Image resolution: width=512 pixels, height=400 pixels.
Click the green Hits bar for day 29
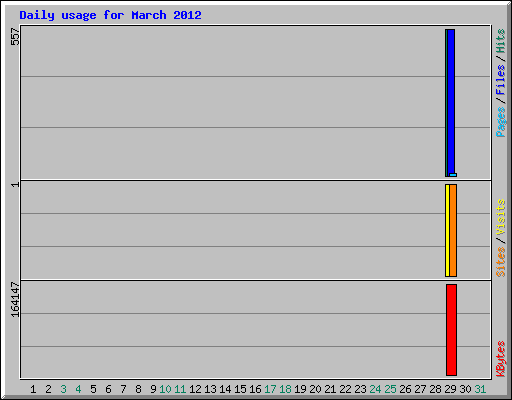tap(446, 103)
